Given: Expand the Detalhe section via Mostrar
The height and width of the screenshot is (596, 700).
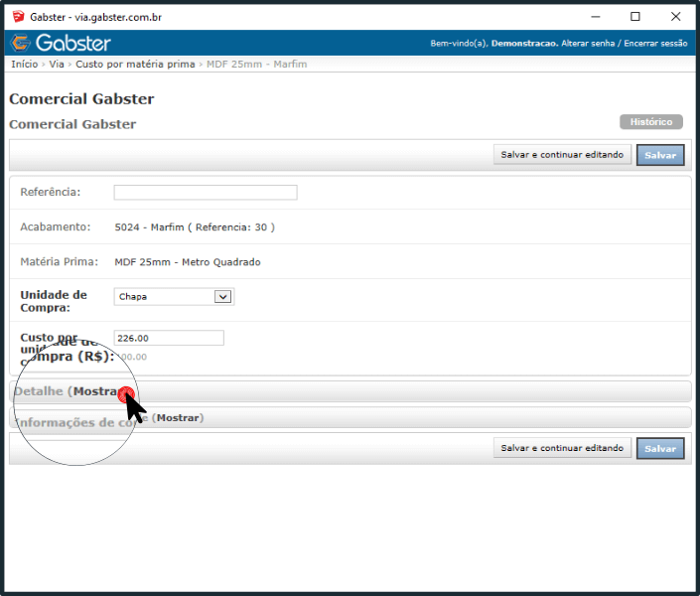Looking at the screenshot, I should (x=97, y=391).
